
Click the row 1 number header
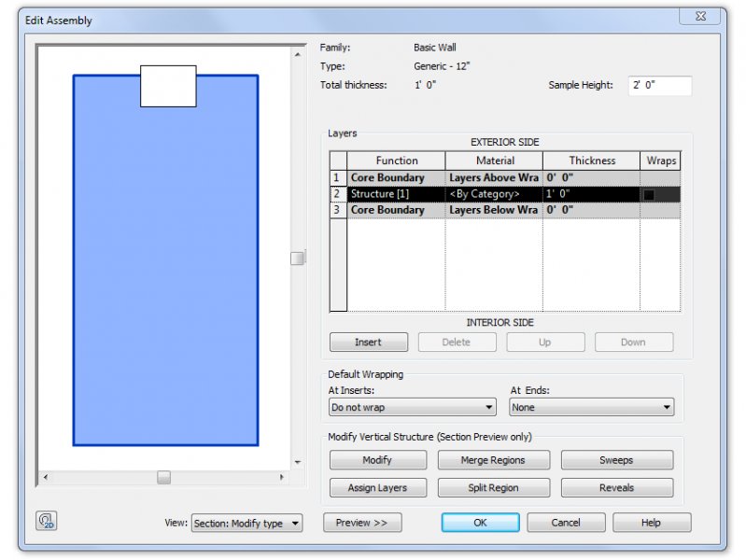(x=338, y=178)
